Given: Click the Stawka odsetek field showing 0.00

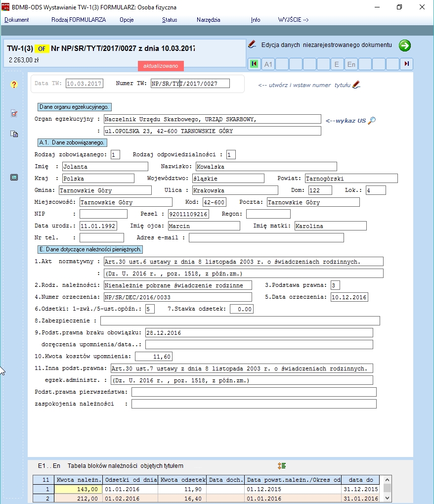Looking at the screenshot, I should point(242,309).
